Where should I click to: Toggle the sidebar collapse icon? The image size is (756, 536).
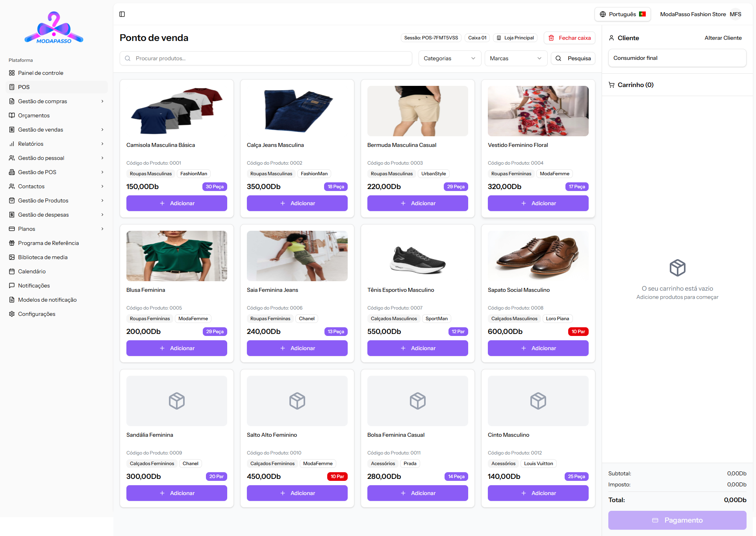click(x=122, y=14)
